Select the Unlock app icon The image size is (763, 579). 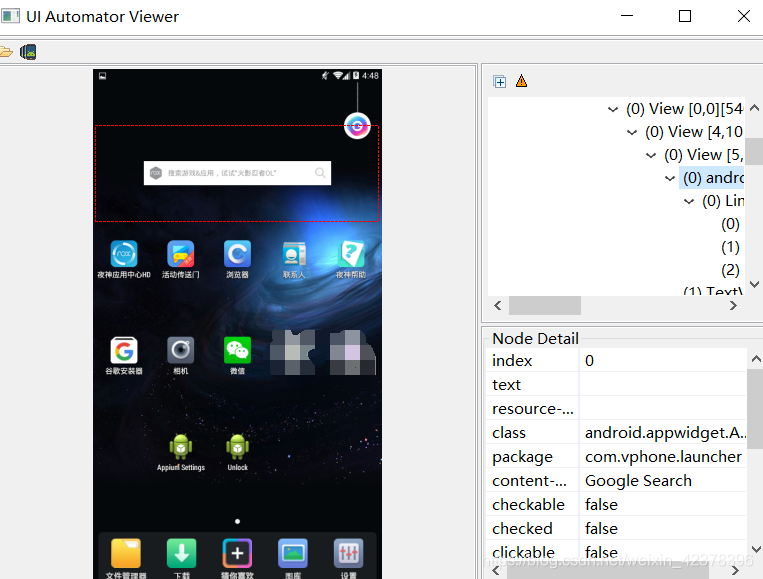pos(237,447)
